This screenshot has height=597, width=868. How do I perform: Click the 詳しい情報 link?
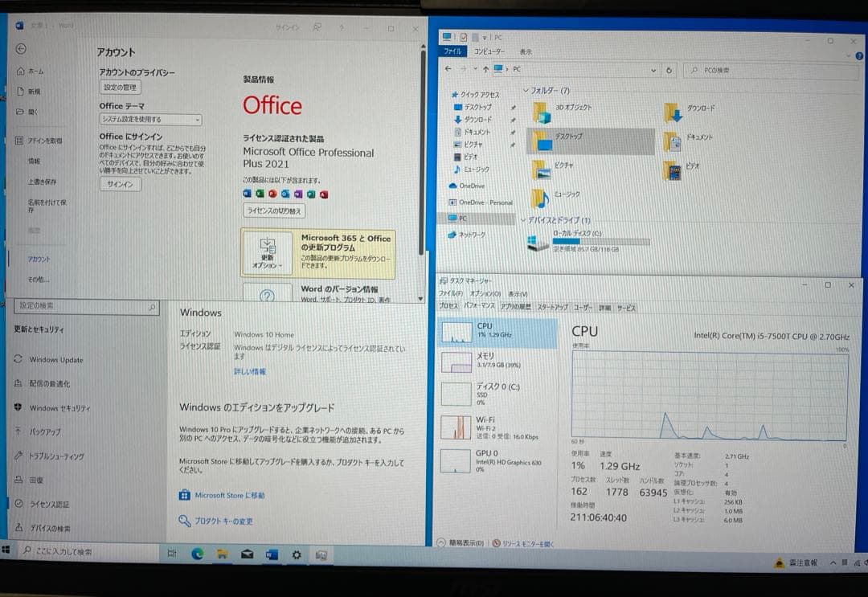pos(250,372)
